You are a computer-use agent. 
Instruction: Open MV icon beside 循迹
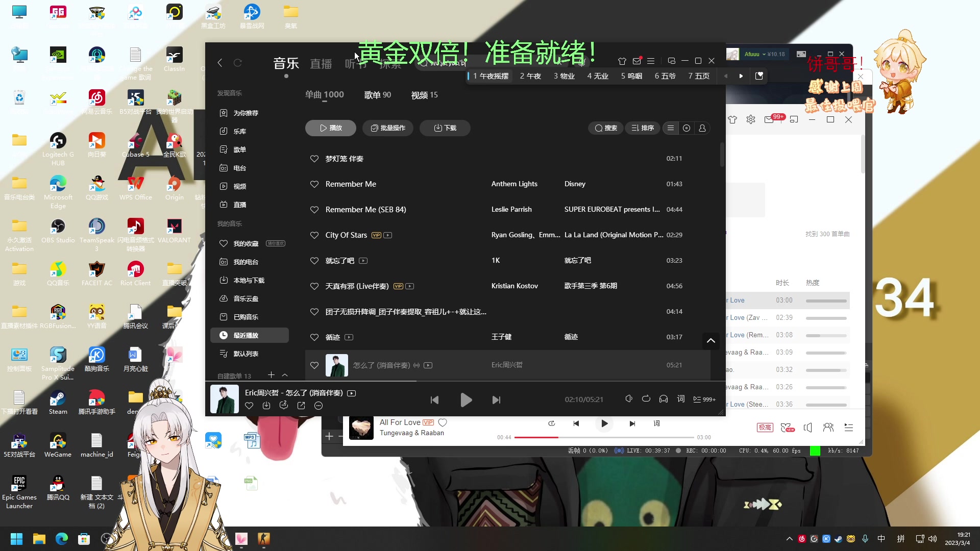[x=349, y=337]
